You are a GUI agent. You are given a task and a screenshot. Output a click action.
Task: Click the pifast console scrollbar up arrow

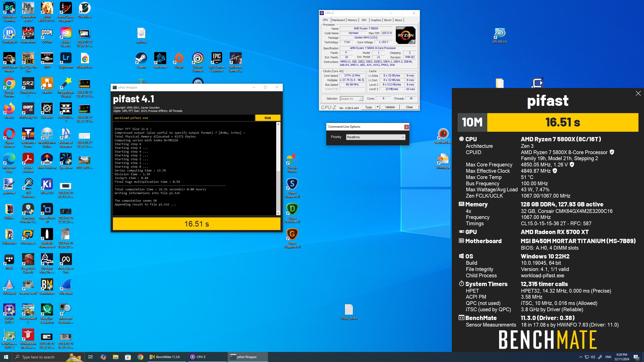point(278,124)
